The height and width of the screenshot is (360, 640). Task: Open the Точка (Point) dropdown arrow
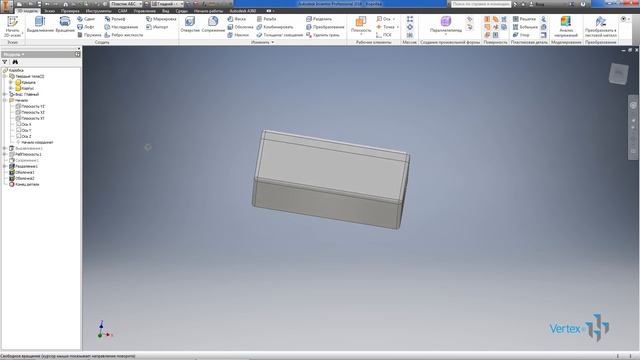tap(398, 27)
